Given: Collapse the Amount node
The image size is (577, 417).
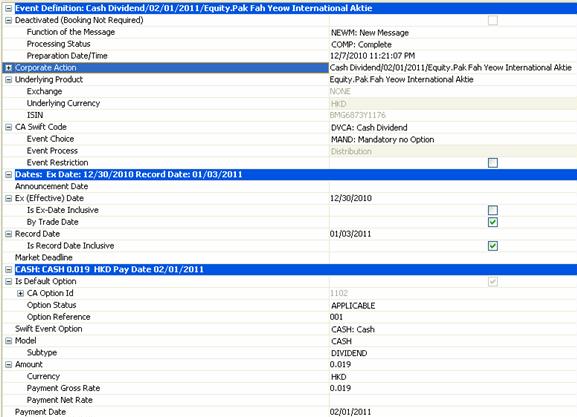Looking at the screenshot, I should tap(8, 364).
